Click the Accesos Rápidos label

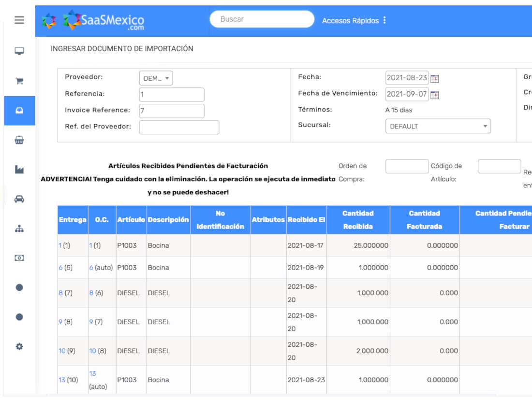(350, 21)
